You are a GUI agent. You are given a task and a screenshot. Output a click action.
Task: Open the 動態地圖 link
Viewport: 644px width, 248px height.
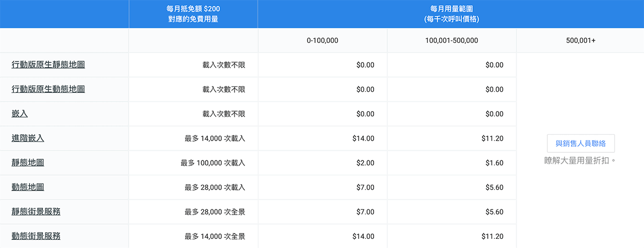(x=28, y=187)
